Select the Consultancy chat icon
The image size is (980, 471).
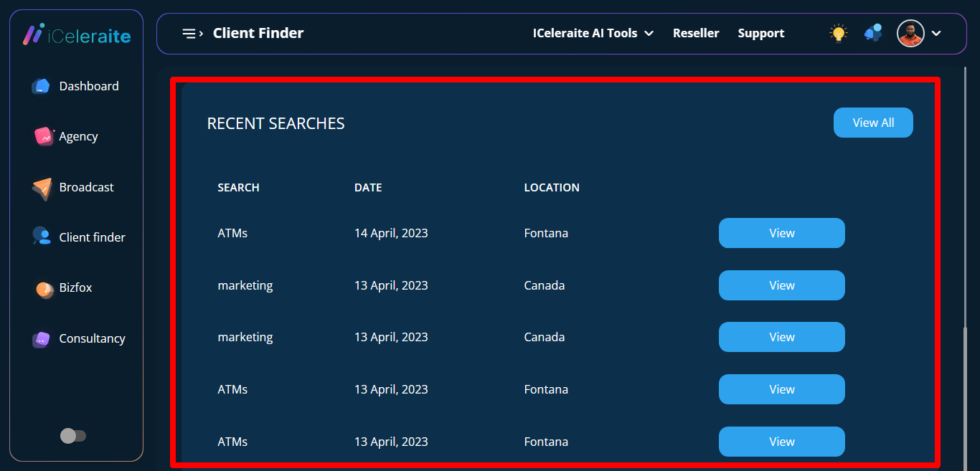[41, 339]
